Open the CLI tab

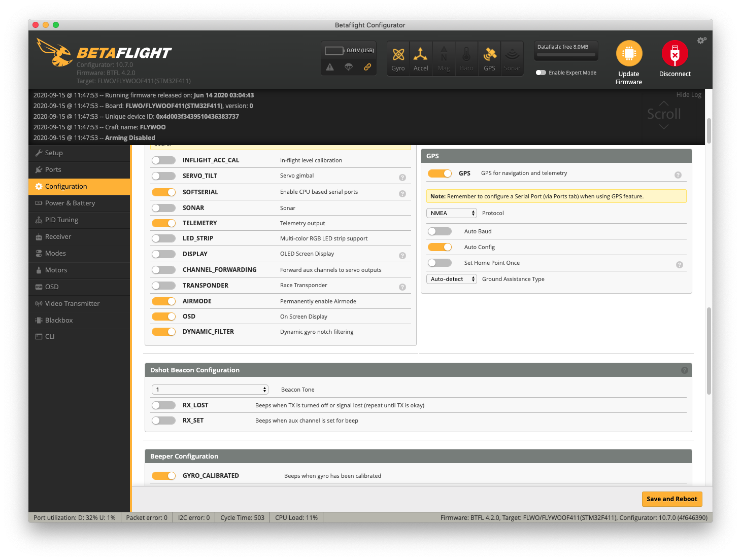coord(80,336)
